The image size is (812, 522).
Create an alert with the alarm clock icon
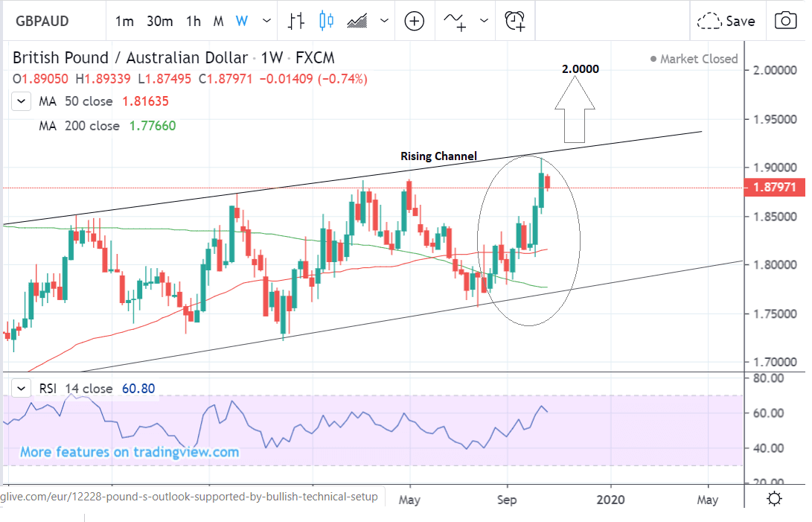click(x=514, y=21)
